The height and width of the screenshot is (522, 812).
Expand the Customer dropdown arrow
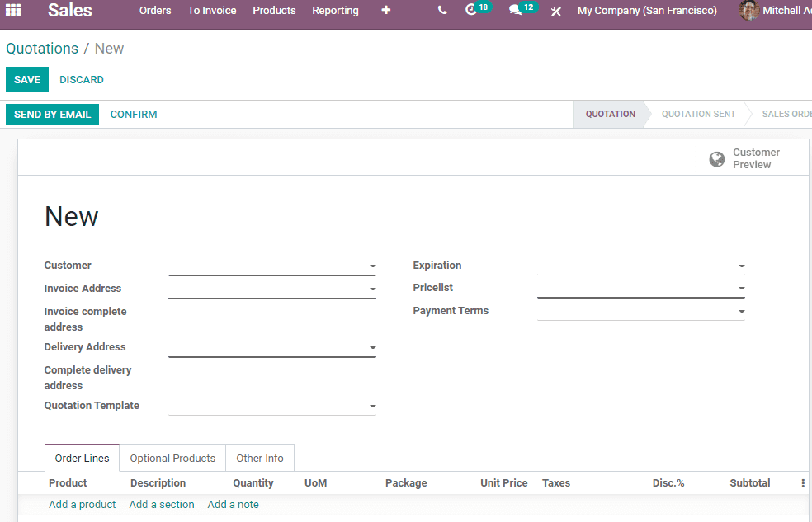(372, 266)
